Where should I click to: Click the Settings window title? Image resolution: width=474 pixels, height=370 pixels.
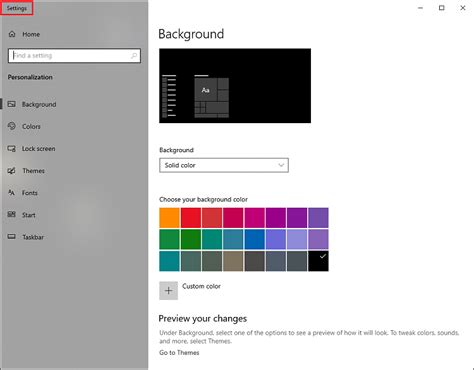pos(17,8)
